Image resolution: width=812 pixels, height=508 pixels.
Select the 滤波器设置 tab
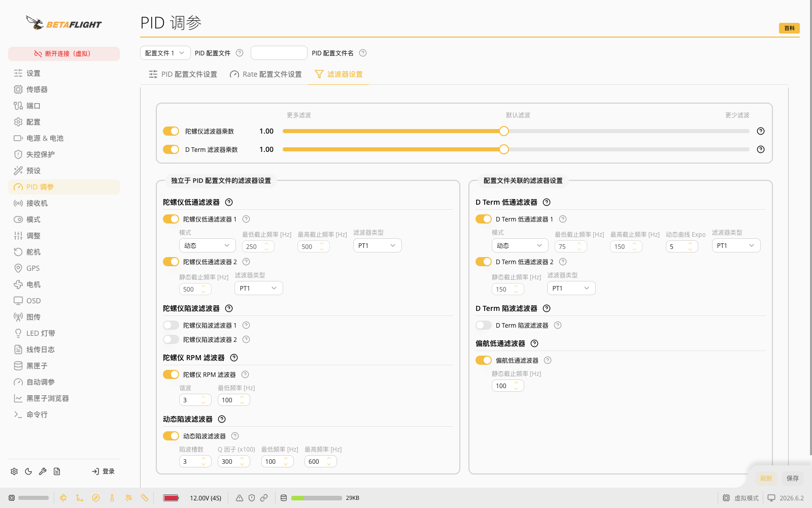pyautogui.click(x=339, y=74)
